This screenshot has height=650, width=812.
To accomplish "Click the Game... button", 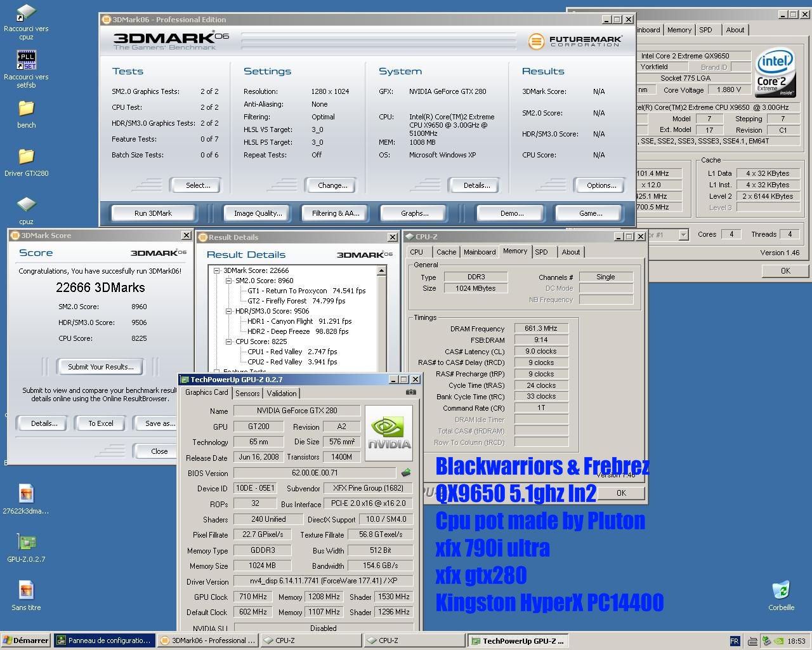I will coord(591,213).
